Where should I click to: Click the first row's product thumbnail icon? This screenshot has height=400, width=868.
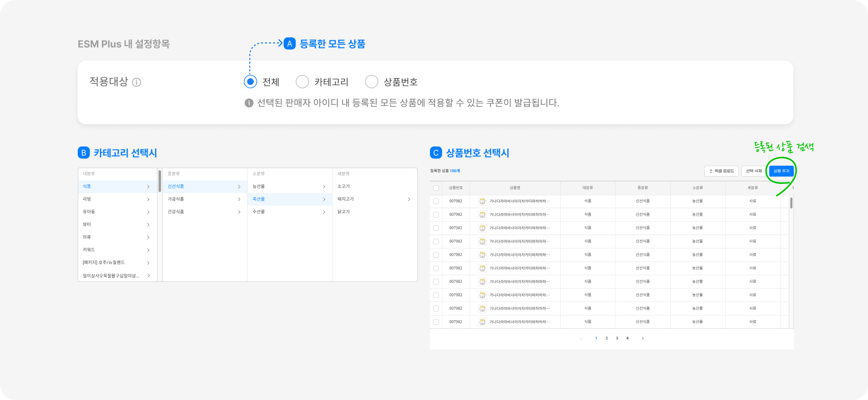482,201
